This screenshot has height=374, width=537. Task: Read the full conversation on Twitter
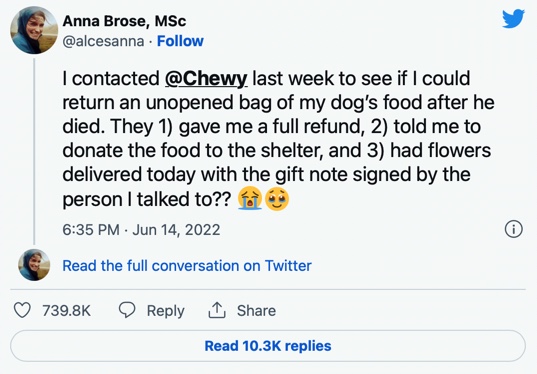187,266
